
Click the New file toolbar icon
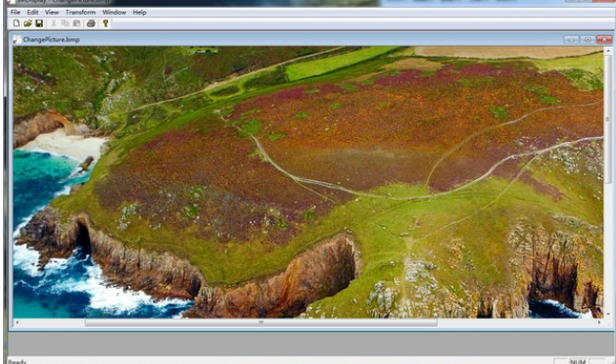click(16, 23)
